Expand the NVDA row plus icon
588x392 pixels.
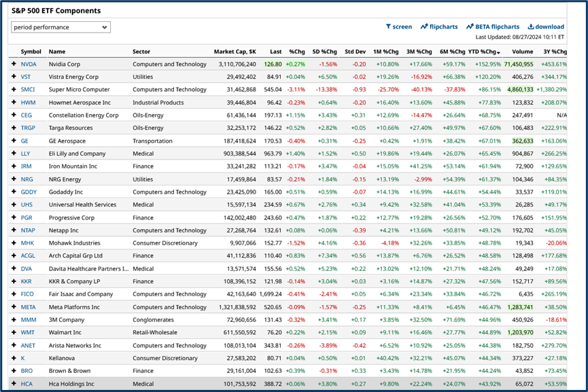[14, 65]
